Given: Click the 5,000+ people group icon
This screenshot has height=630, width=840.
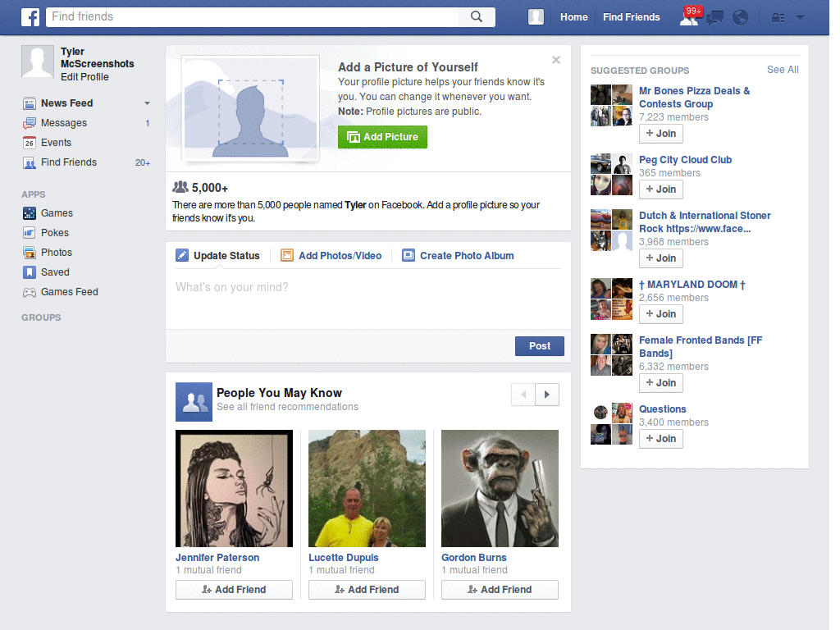Looking at the screenshot, I should [x=180, y=187].
